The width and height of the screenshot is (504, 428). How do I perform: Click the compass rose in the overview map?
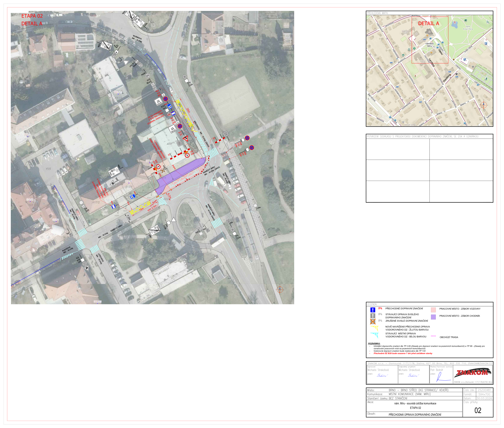[x=484, y=105]
